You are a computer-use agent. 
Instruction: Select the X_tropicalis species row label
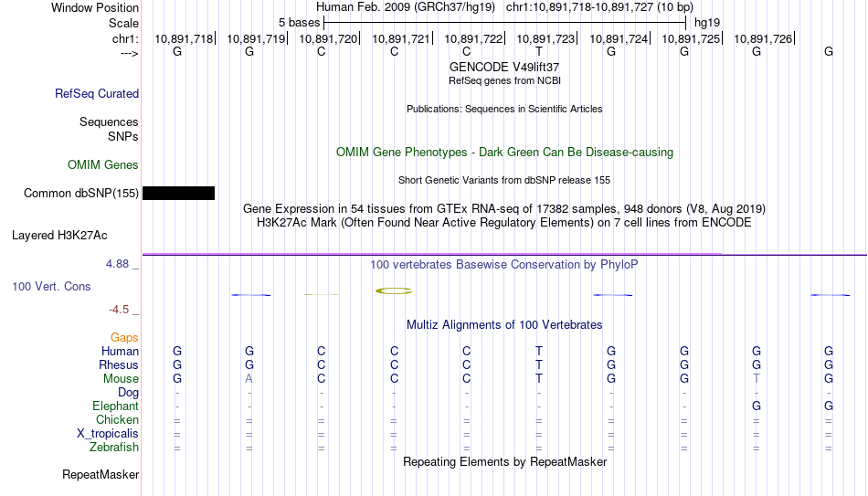[x=108, y=434]
